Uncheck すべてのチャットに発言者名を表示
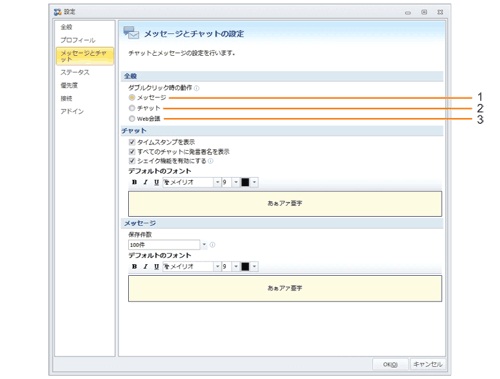 (x=132, y=152)
